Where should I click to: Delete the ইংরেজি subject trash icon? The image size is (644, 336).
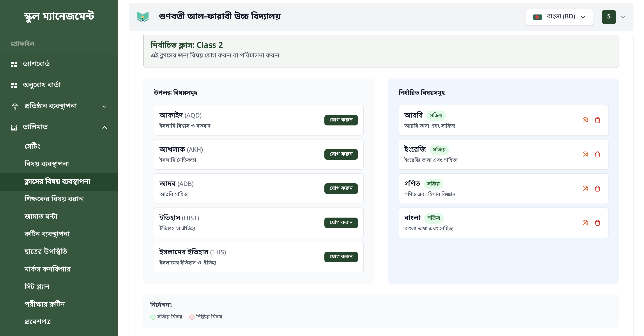[x=598, y=154]
